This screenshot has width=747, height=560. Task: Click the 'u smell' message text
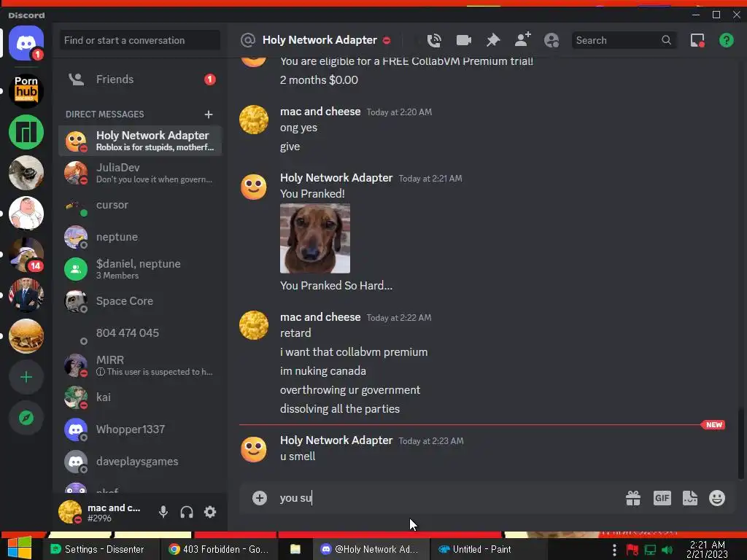point(298,456)
